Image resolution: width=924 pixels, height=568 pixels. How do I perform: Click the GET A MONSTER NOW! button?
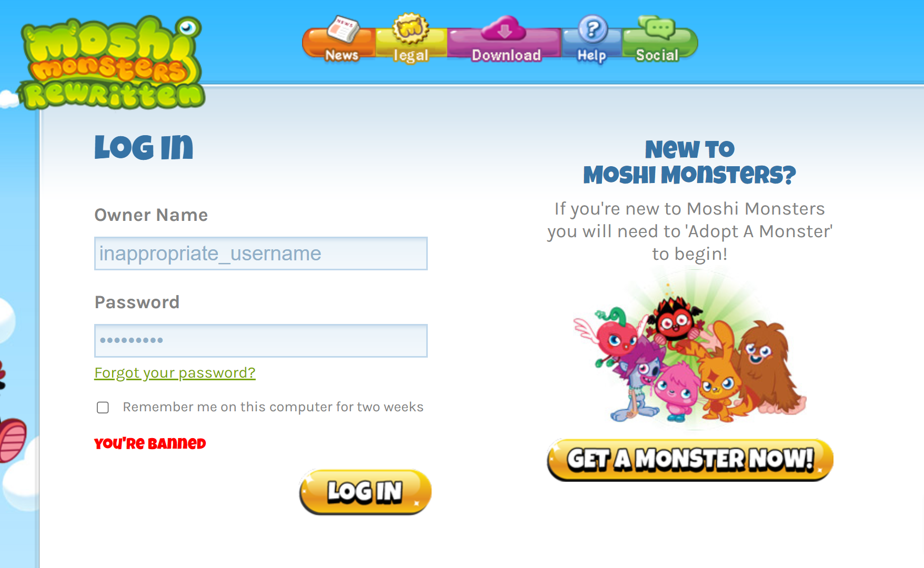[x=690, y=460]
